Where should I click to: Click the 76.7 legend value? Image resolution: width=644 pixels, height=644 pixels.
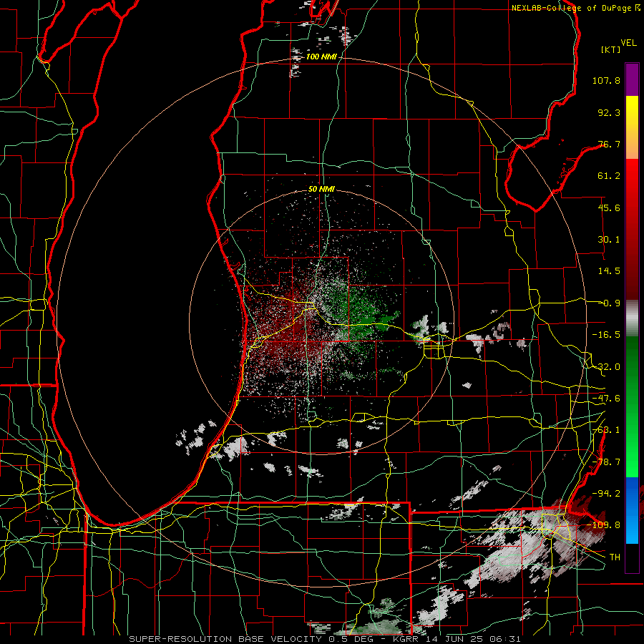coord(609,144)
